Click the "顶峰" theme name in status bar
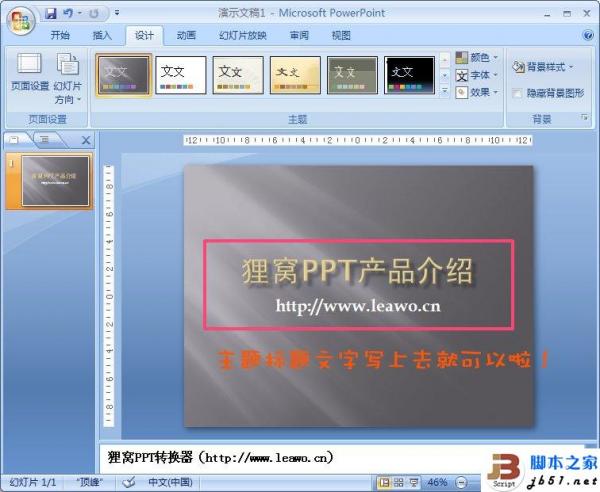600x492 pixels. click(89, 482)
